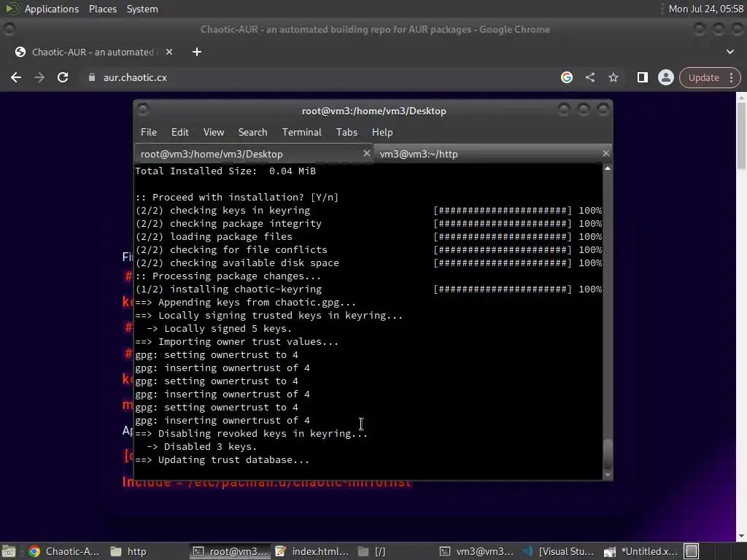Click 'Locally signed 5 keys.' line
This screenshot has height=560, width=747.
click(x=219, y=329)
